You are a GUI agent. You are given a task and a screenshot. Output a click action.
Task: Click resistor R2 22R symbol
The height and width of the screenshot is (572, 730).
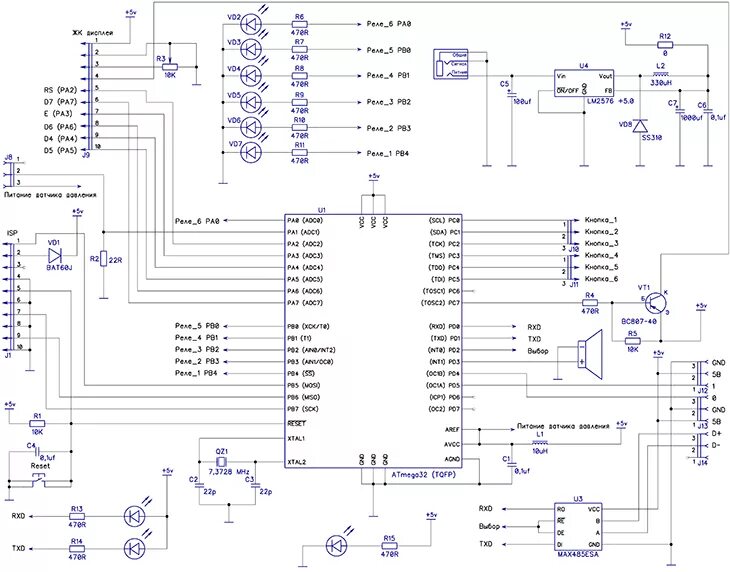[x=104, y=259]
